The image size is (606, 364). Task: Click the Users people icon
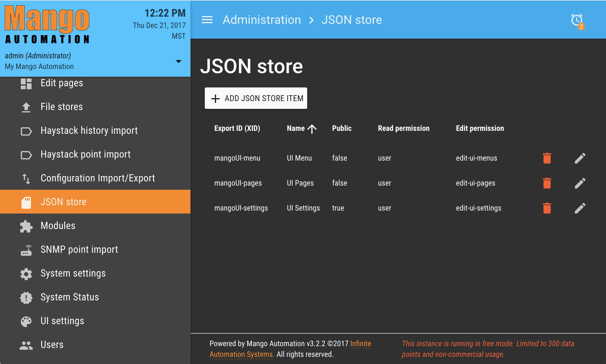pyautogui.click(x=26, y=345)
